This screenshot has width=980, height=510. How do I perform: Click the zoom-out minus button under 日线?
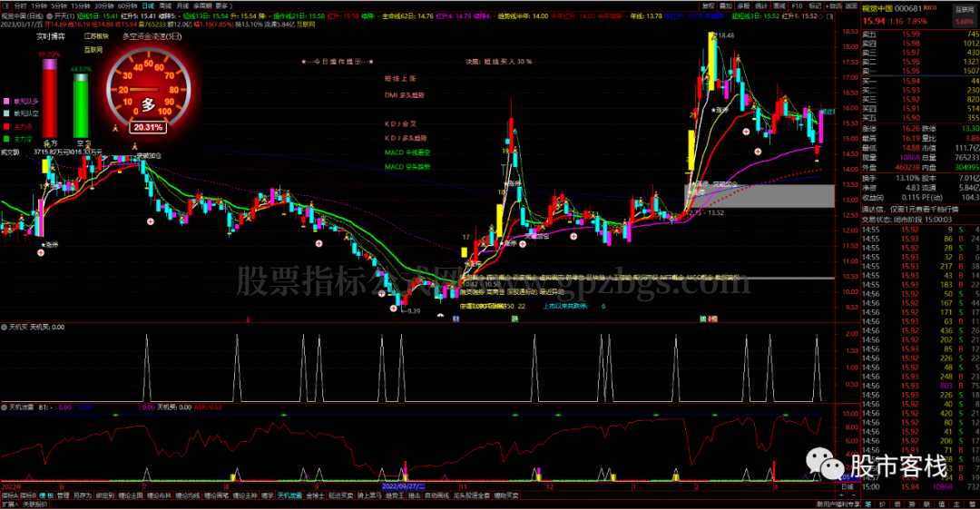(x=854, y=495)
